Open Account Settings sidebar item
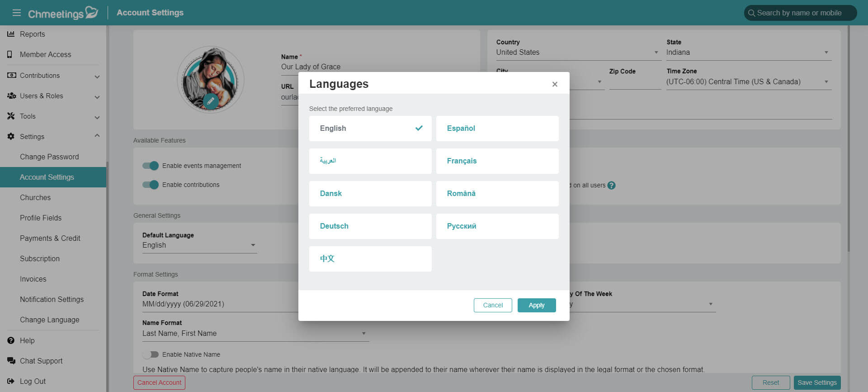This screenshot has height=392, width=868. 53,177
